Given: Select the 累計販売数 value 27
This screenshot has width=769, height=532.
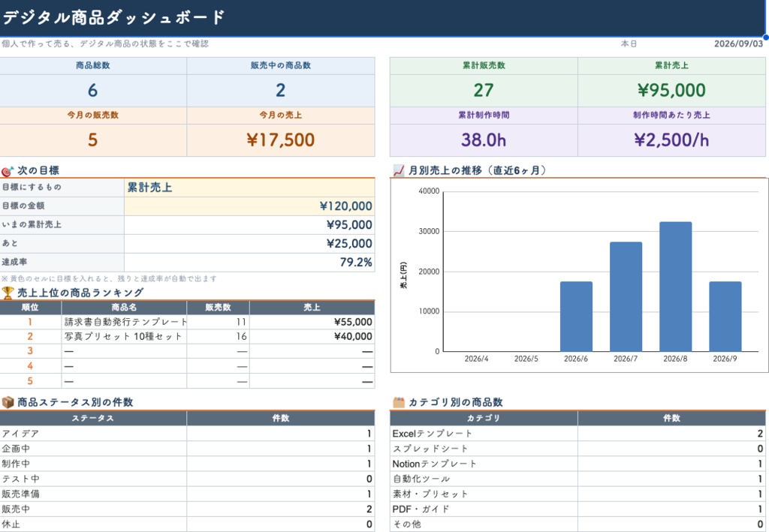Looking at the screenshot, I should tap(484, 91).
